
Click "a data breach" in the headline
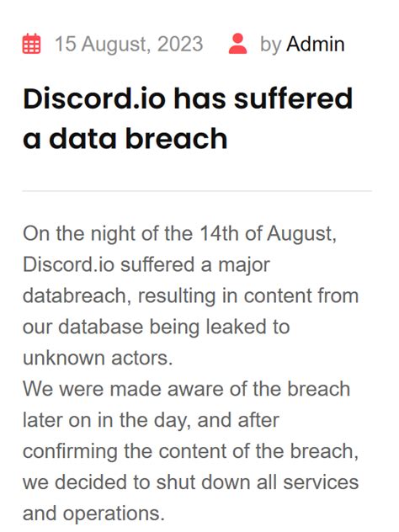(x=125, y=138)
